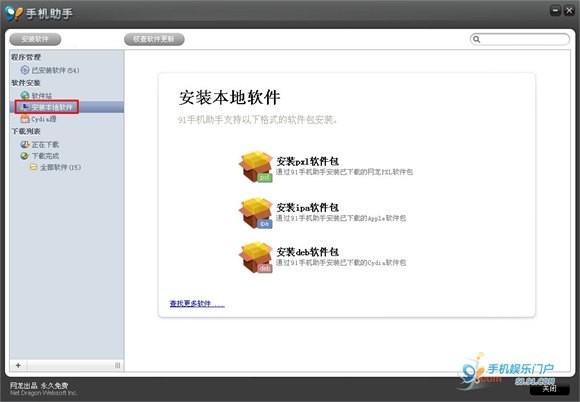Open the 全部软件 (15) folder
Screen dimensions: 580x402
(55, 168)
